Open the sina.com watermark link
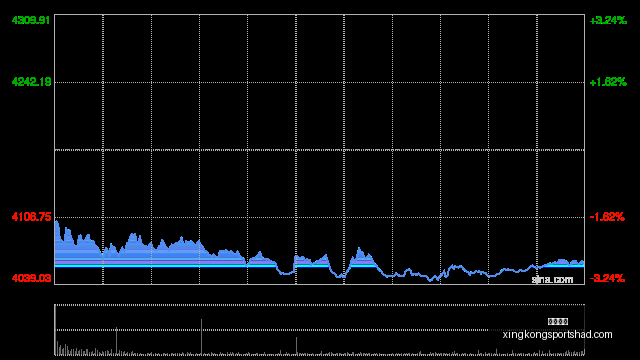Screen dimensions: 640x360 coord(552,280)
